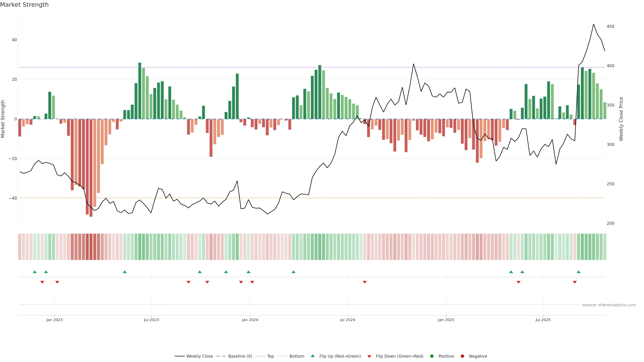Image resolution: width=644 pixels, height=362 pixels.
Task: Click the Flip Up green triangle legend icon
Action: click(x=312, y=356)
